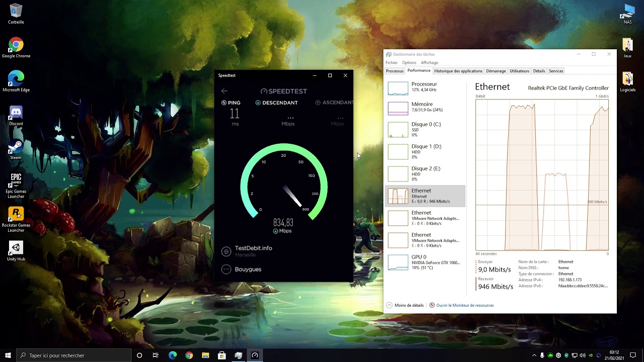Click the IPv4 address 192.168.1.173
The width and height of the screenshot is (644, 362).
pyautogui.click(x=570, y=280)
